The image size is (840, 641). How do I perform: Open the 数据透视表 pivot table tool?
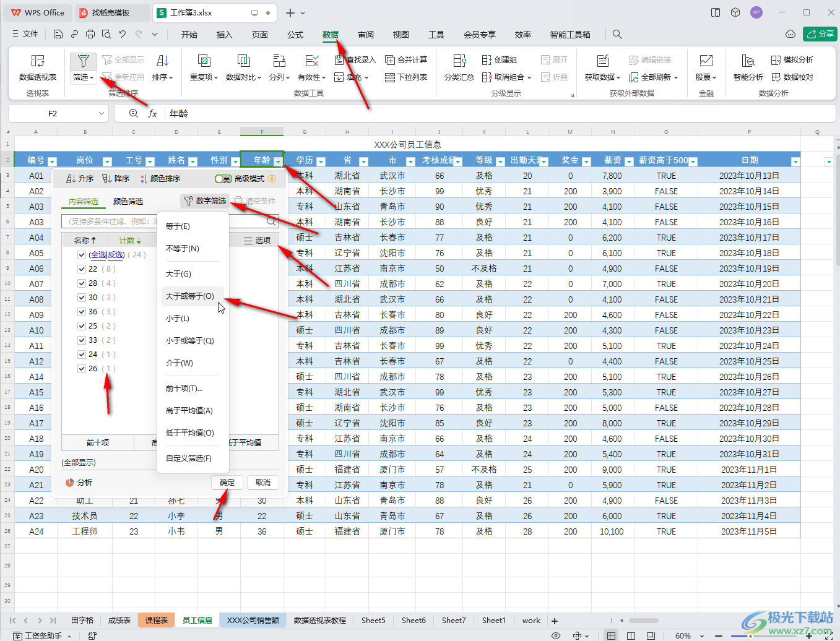point(38,67)
